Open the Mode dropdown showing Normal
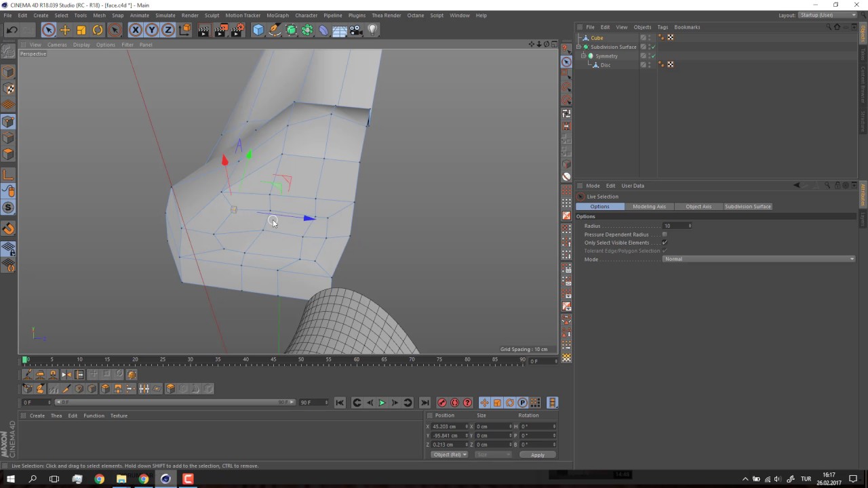Image resolution: width=868 pixels, height=488 pixels. point(759,259)
